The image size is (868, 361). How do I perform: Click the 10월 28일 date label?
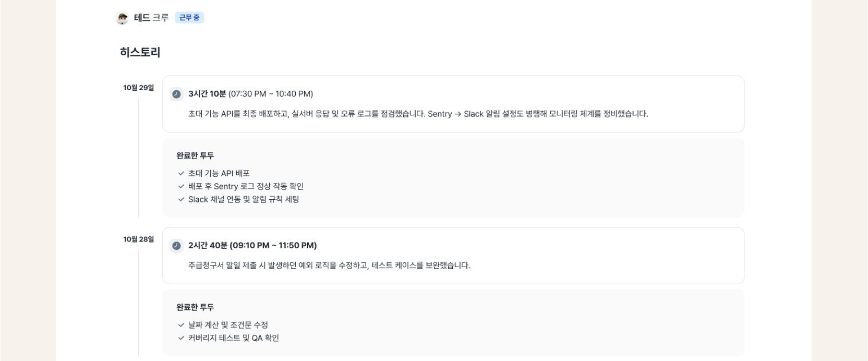tap(139, 239)
